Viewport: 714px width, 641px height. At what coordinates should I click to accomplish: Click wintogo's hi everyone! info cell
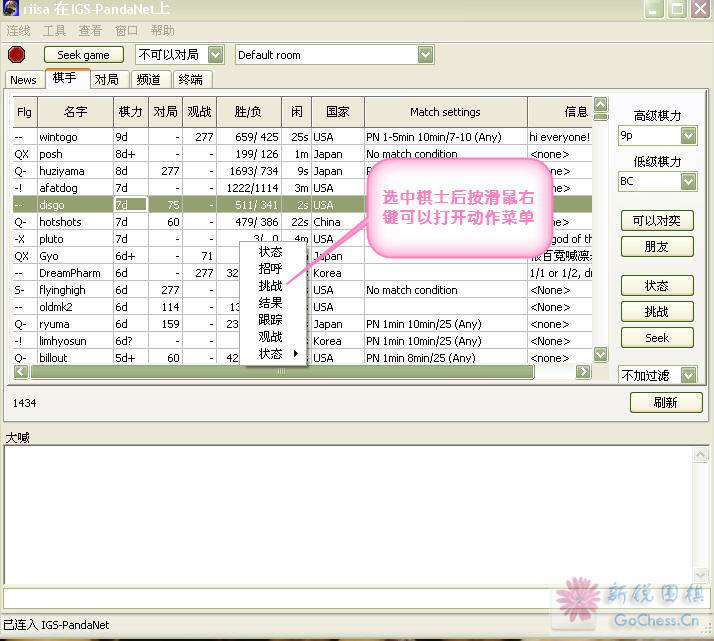tap(560, 137)
